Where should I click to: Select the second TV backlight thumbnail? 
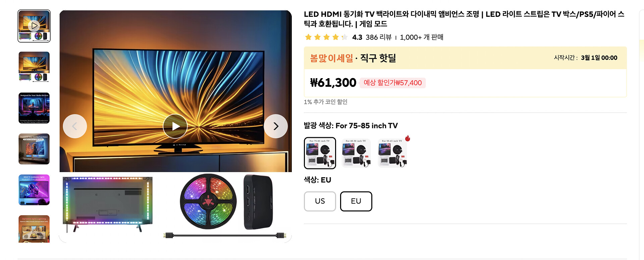pos(34,67)
